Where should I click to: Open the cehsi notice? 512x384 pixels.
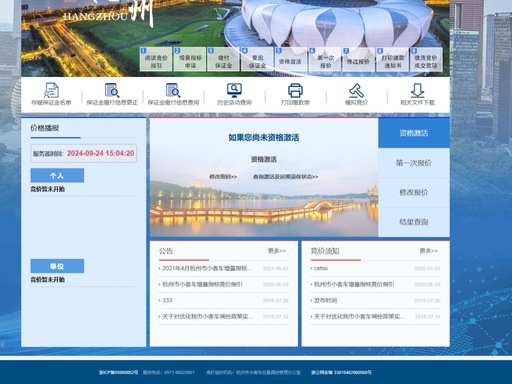coord(321,268)
